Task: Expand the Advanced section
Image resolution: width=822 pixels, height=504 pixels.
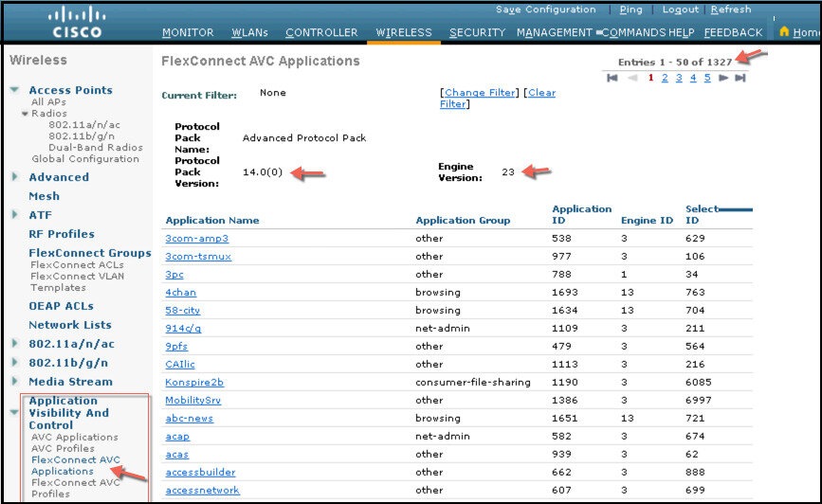Action: [14, 177]
